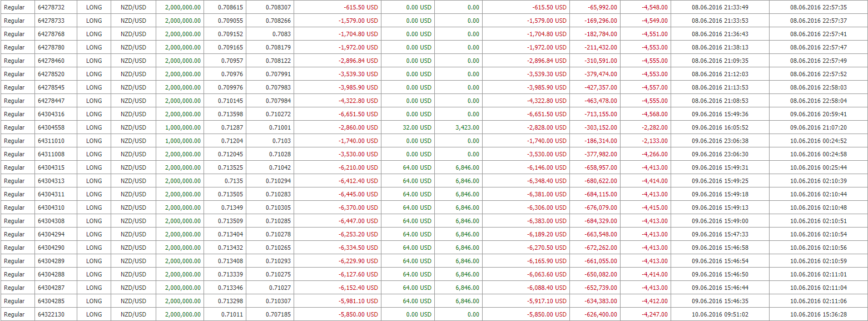Select close time 09.06.2016 21:07:20
Viewport: 868px width, 321px height.
819,127
